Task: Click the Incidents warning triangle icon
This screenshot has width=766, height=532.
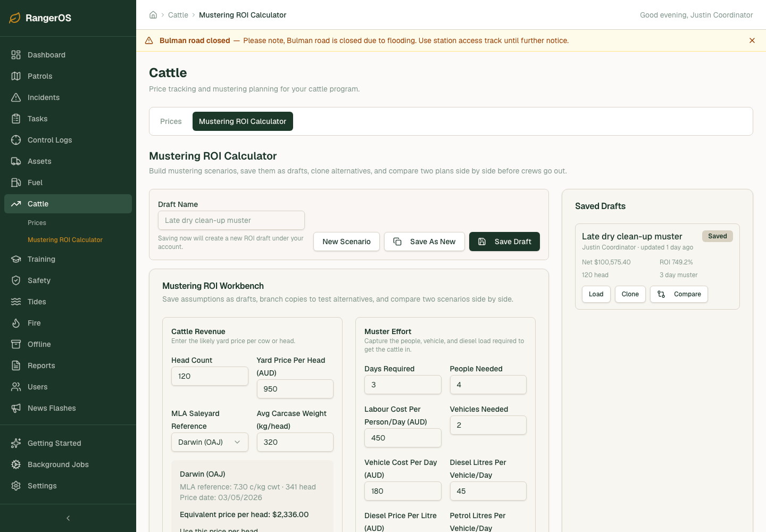Action: pyautogui.click(x=16, y=97)
